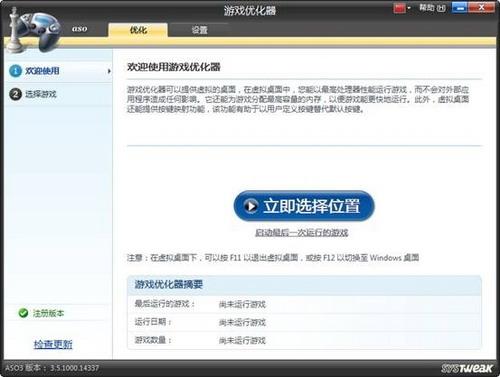The image size is (500, 377).
Task: Click the green checkmark registered icon
Action: [23, 313]
